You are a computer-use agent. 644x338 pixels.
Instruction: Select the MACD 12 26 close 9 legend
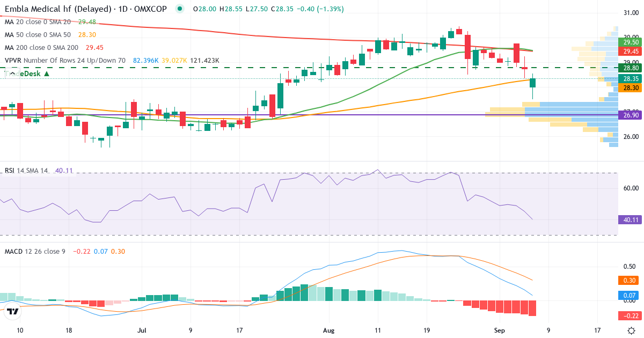(x=35, y=251)
